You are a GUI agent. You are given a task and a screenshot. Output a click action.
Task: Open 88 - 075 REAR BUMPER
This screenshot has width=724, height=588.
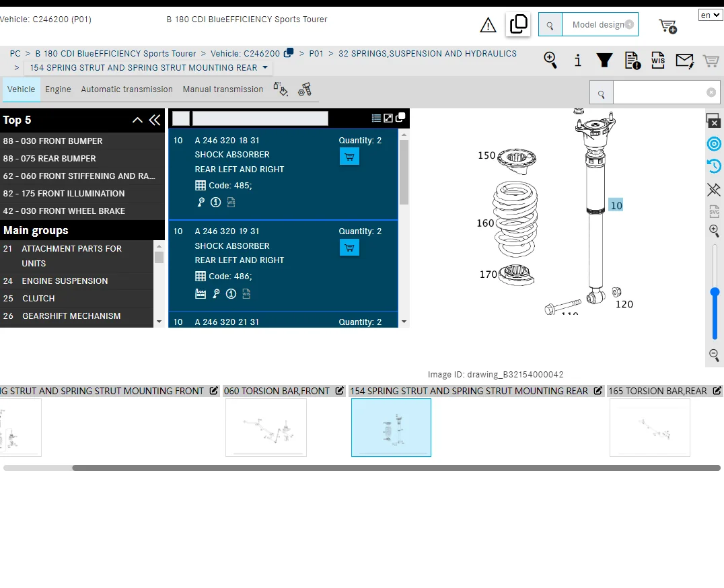coord(82,158)
